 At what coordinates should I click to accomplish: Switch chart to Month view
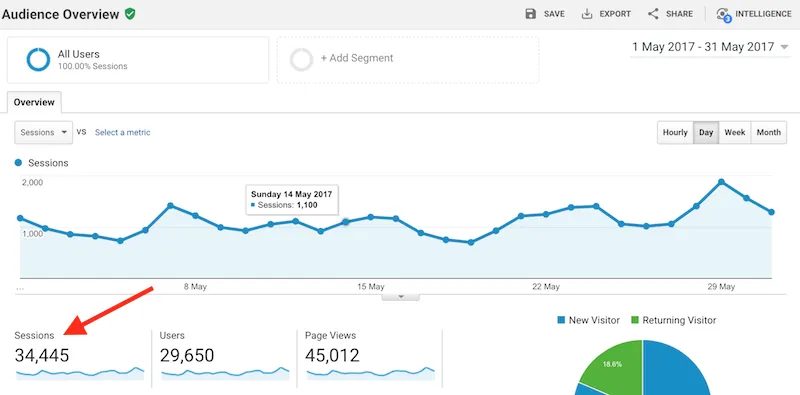pos(768,132)
